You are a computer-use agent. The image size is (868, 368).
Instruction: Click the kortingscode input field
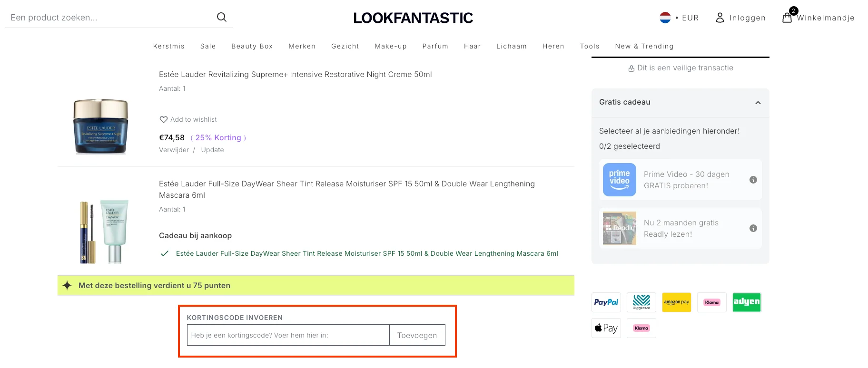pos(288,335)
